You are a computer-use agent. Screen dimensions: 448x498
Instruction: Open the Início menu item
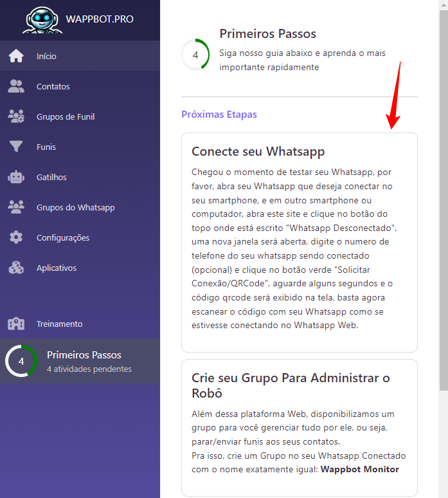point(80,56)
